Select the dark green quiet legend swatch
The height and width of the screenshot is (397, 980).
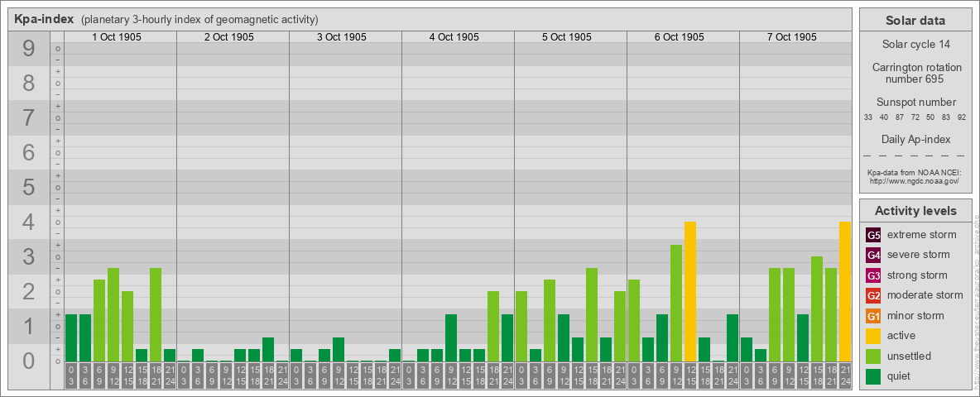pyautogui.click(x=873, y=375)
